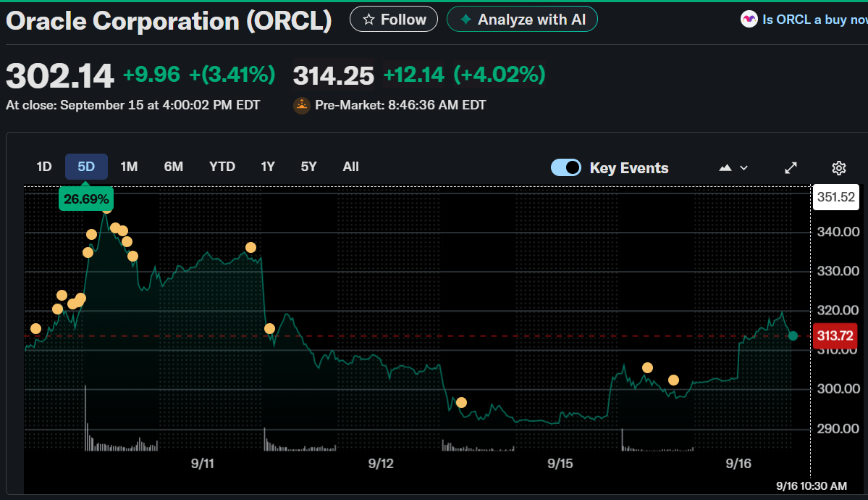The image size is (868, 500).
Task: Toggle the Key Events switch
Action: [x=565, y=167]
